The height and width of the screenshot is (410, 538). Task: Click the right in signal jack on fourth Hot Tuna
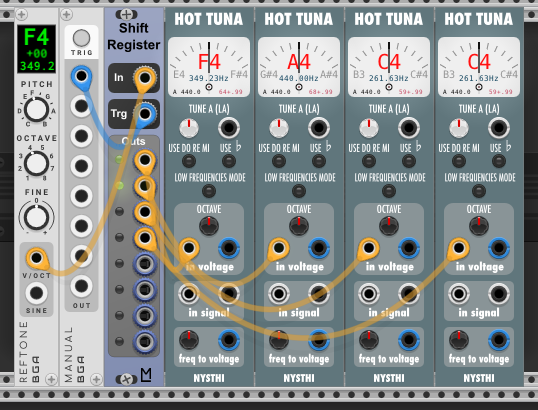point(499,294)
